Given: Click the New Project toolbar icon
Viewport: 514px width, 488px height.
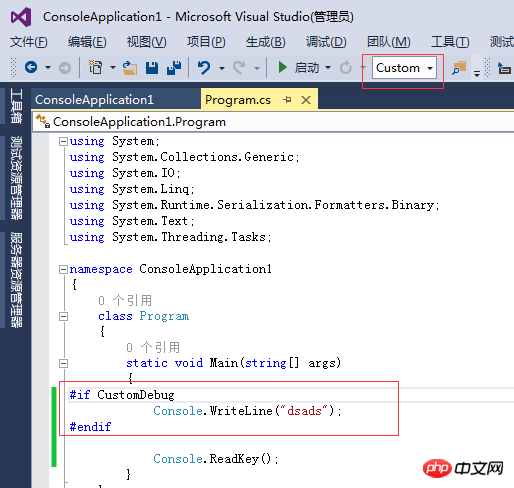Looking at the screenshot, I should tap(96, 67).
